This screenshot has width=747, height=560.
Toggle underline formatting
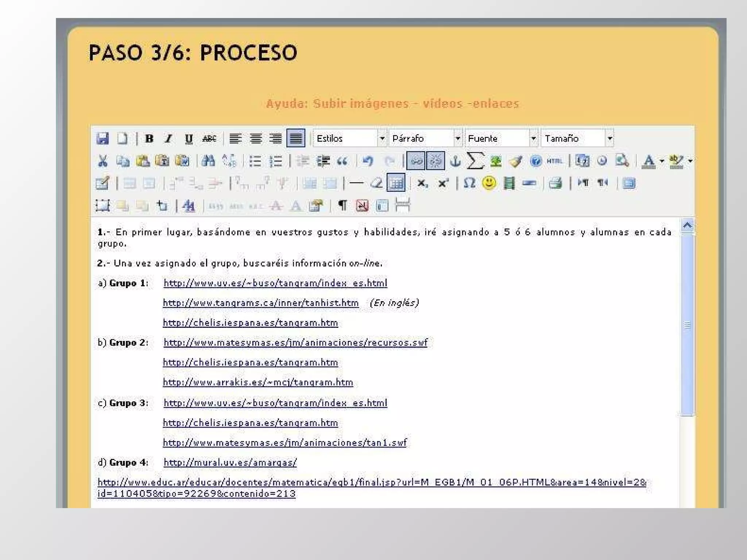[189, 139]
